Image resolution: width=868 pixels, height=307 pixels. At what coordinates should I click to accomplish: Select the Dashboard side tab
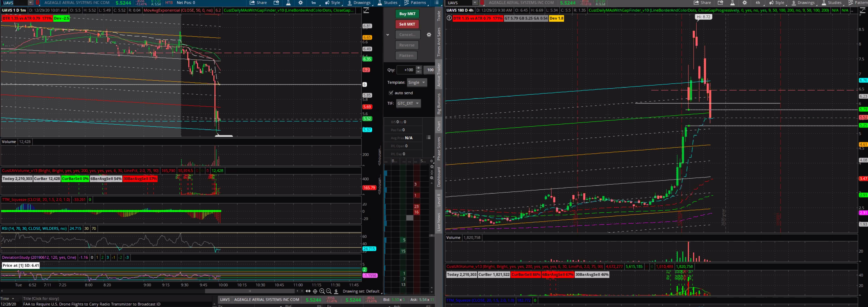point(439,177)
